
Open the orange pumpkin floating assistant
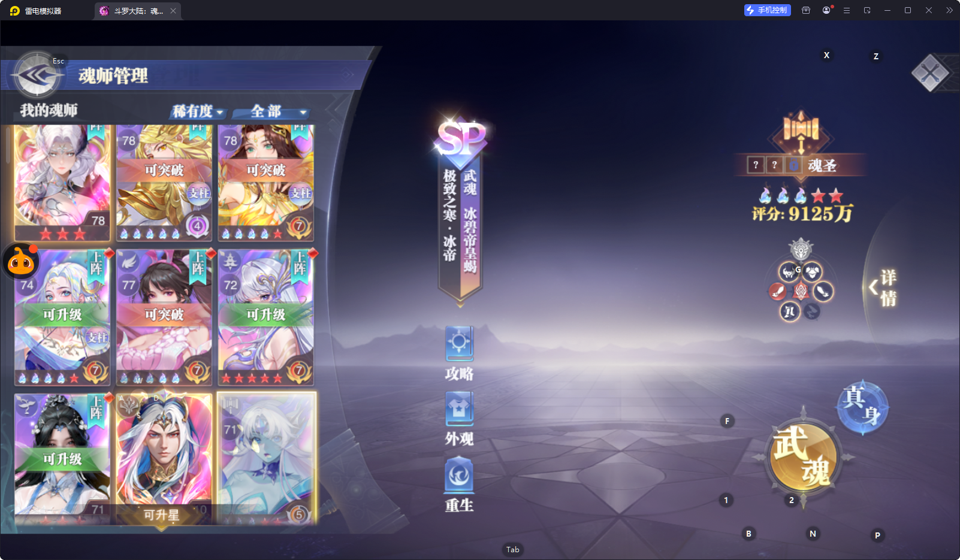(x=22, y=262)
